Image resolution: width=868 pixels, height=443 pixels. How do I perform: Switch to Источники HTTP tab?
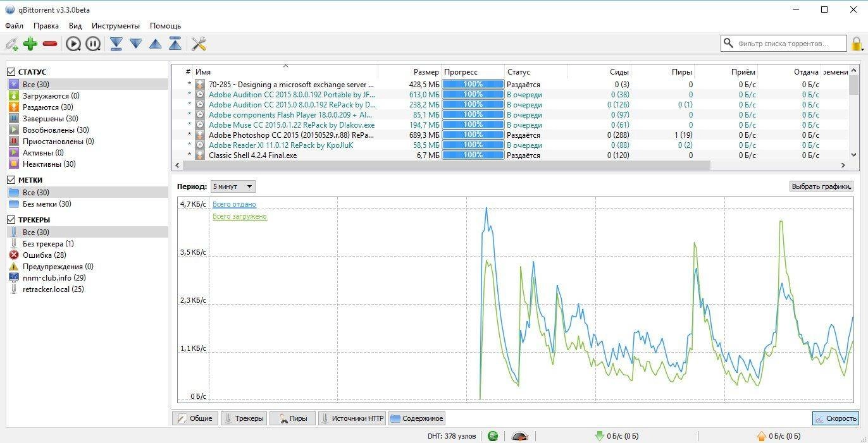coord(352,418)
